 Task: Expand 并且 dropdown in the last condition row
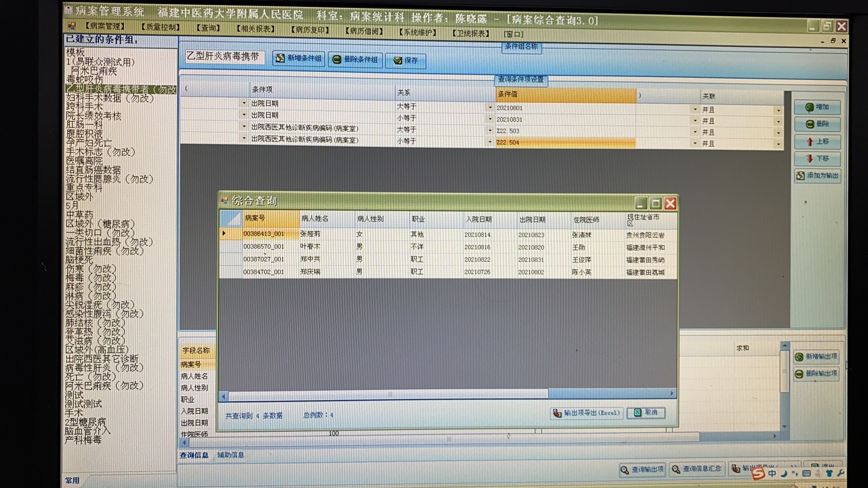[778, 144]
